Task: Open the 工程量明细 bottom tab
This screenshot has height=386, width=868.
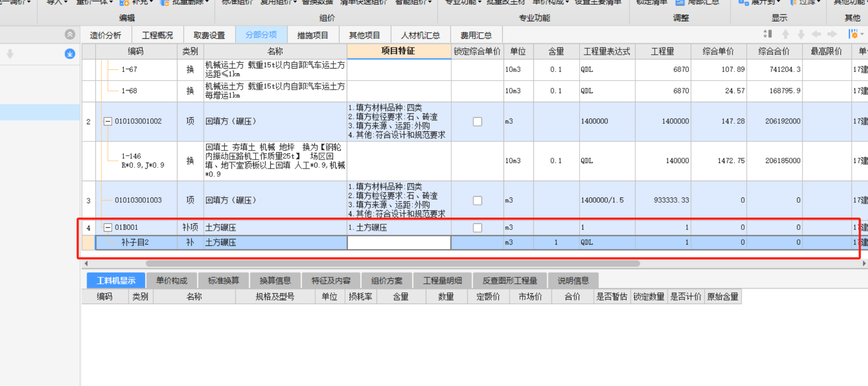Action: pyautogui.click(x=442, y=281)
